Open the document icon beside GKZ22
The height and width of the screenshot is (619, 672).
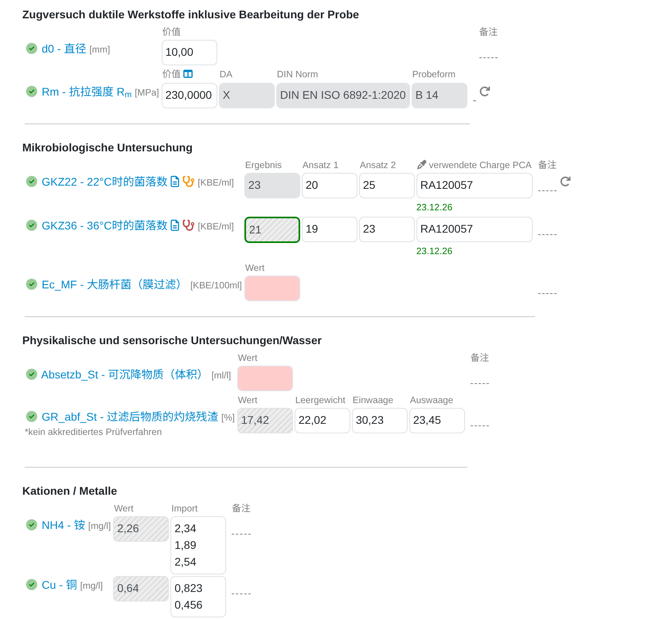[175, 182]
